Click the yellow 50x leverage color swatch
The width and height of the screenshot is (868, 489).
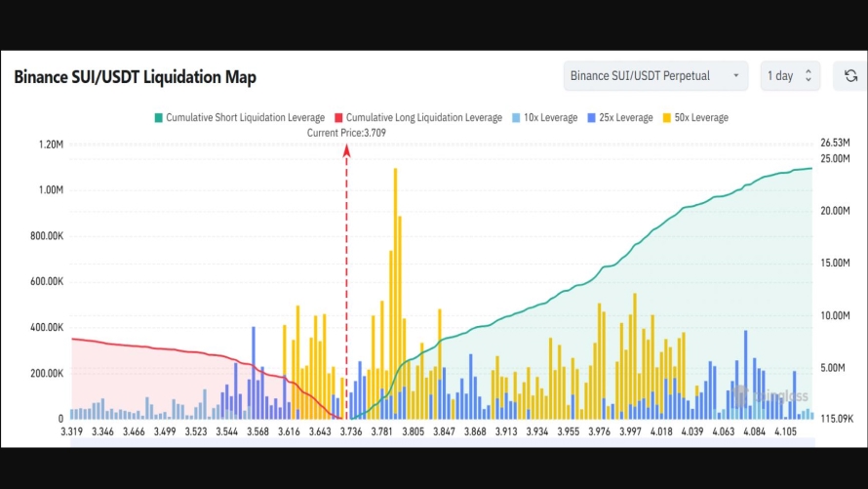pyautogui.click(x=666, y=117)
